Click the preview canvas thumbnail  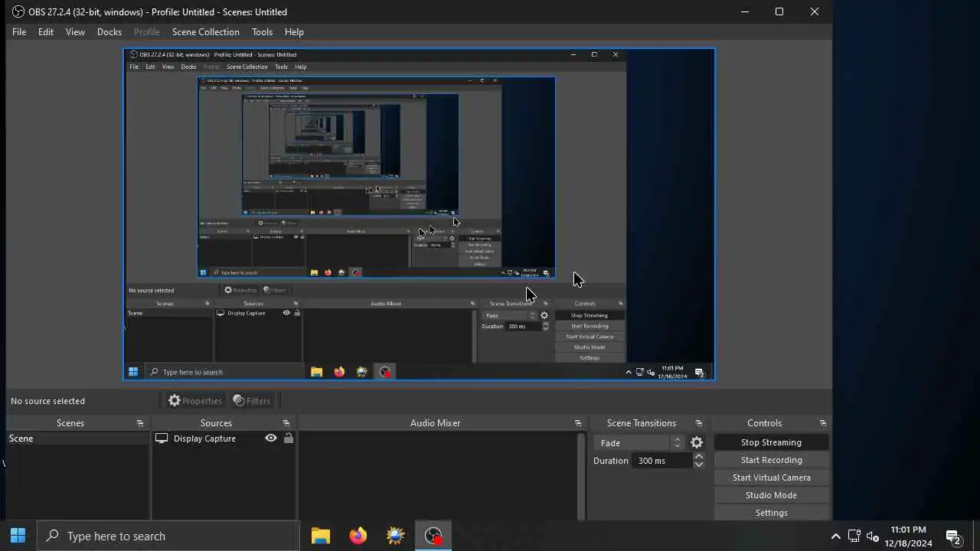tap(419, 214)
